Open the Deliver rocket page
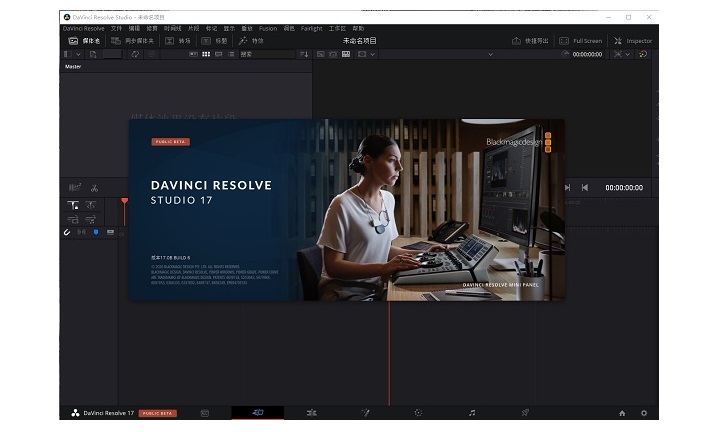720x432 pixels. pos(525,412)
